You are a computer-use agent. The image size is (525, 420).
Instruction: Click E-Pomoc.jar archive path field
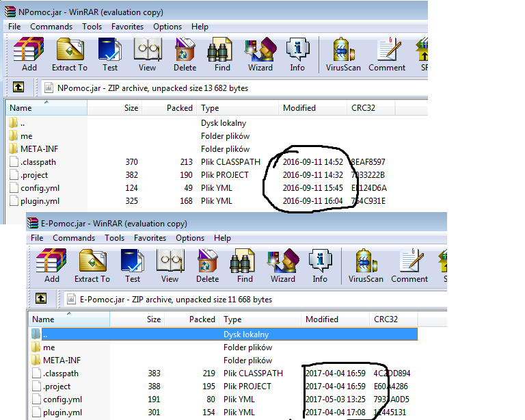256,300
